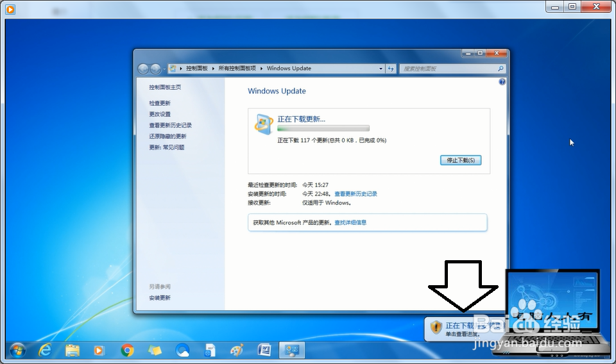This screenshot has width=616, height=364.
Task: Open 更改设置 in the left sidebar
Action: pyautogui.click(x=160, y=114)
